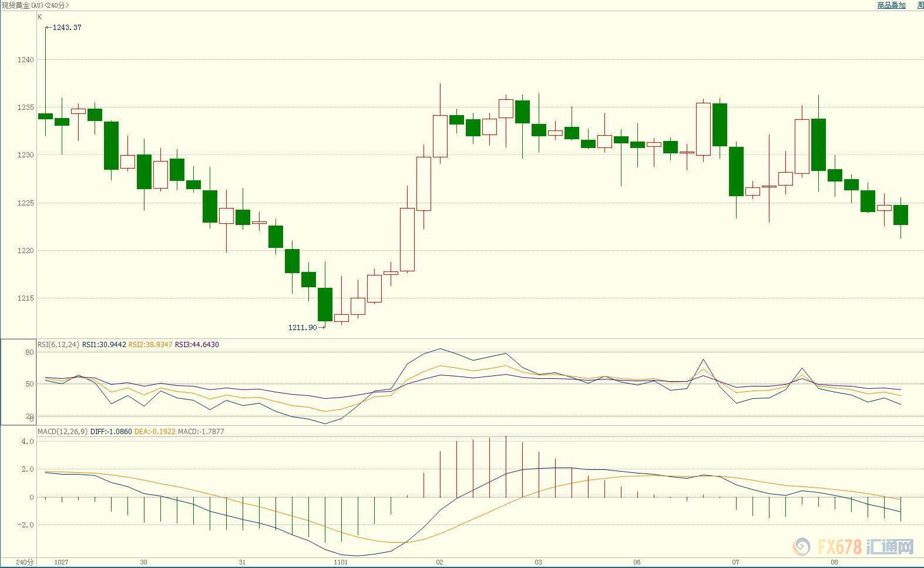Click the DIFF:-1.0860 value
Viewport: 924px width, 568px height.
coord(111,432)
